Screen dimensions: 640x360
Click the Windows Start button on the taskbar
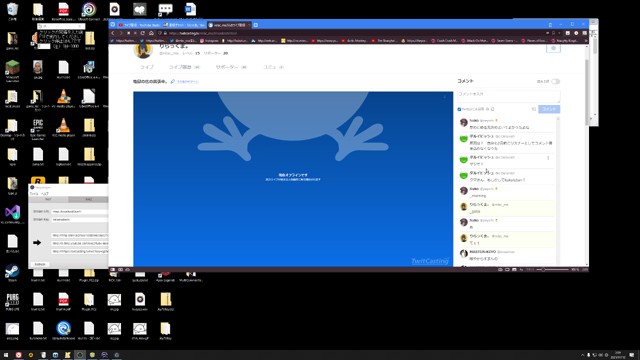(6, 355)
